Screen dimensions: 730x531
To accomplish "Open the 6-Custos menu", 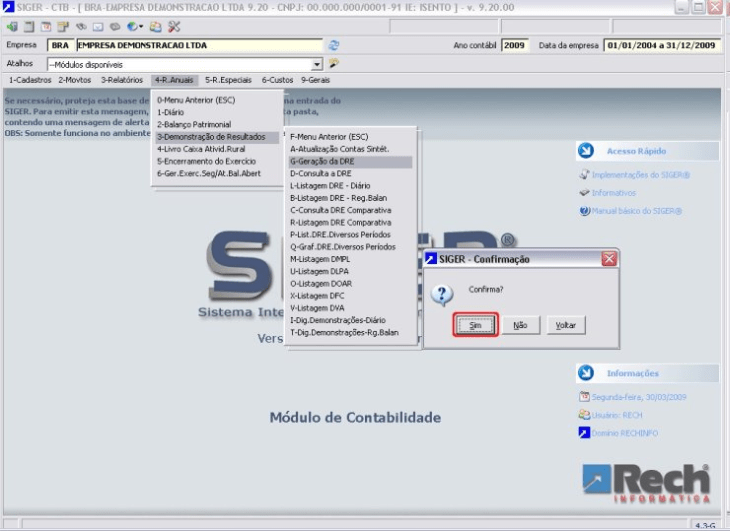I will click(277, 80).
